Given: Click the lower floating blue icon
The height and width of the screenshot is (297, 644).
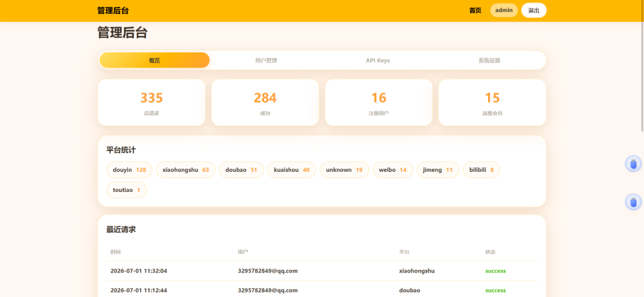Looking at the screenshot, I should [x=633, y=202].
